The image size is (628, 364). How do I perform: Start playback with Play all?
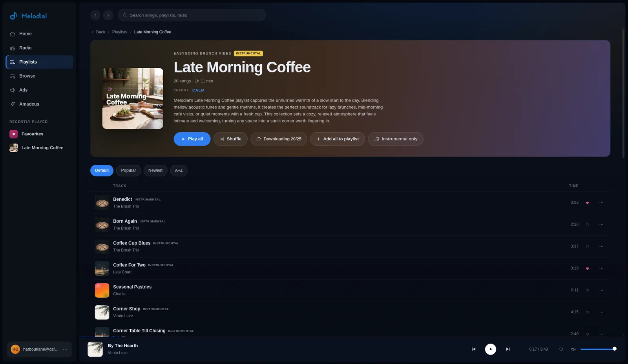[x=192, y=139]
